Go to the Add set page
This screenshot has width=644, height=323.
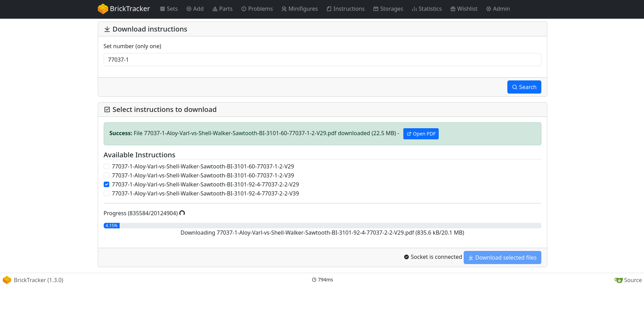tap(195, 9)
